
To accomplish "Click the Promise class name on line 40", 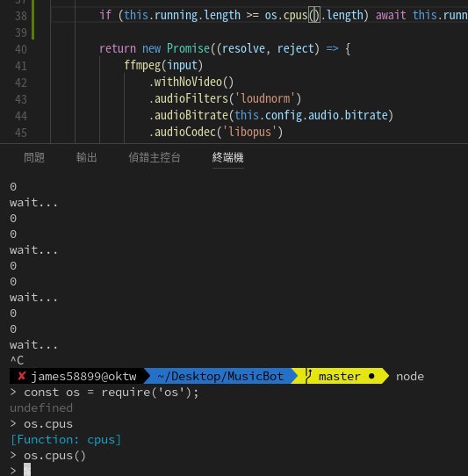I will click(188, 48).
